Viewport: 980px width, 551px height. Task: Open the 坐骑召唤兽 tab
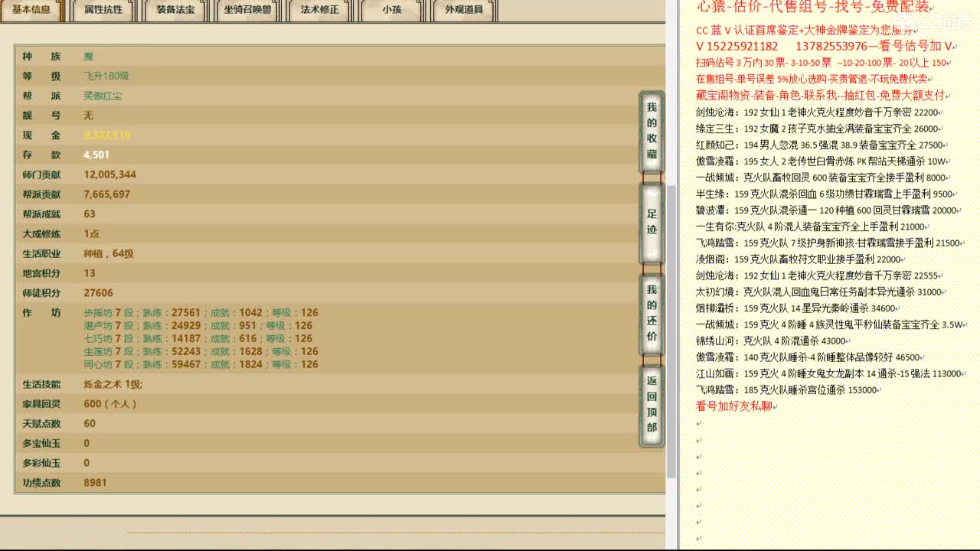247,10
